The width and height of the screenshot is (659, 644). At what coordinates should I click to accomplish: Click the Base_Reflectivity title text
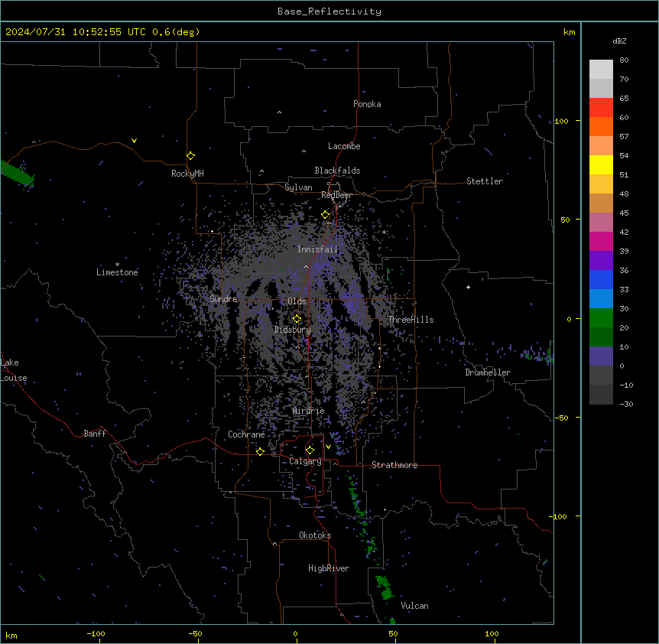[329, 11]
